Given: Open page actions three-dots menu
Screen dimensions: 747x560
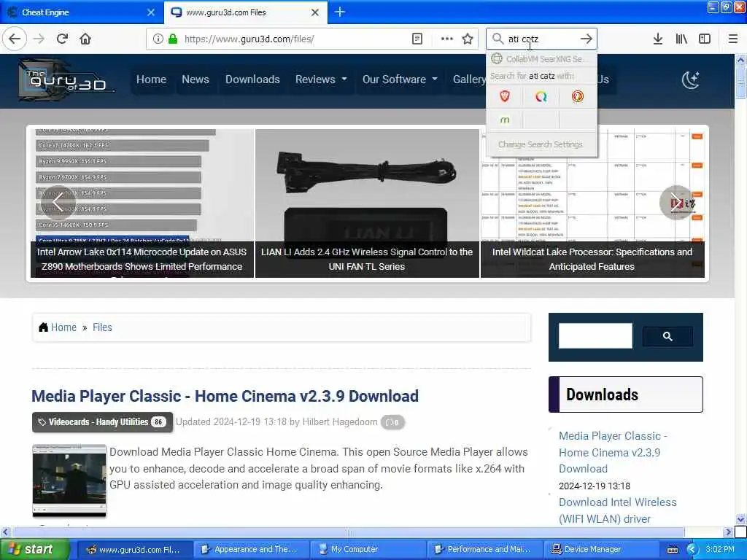Looking at the screenshot, I should coord(447,39).
